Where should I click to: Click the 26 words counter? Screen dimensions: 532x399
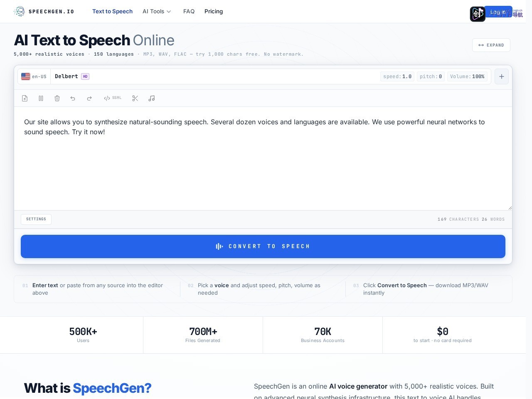coord(493,219)
